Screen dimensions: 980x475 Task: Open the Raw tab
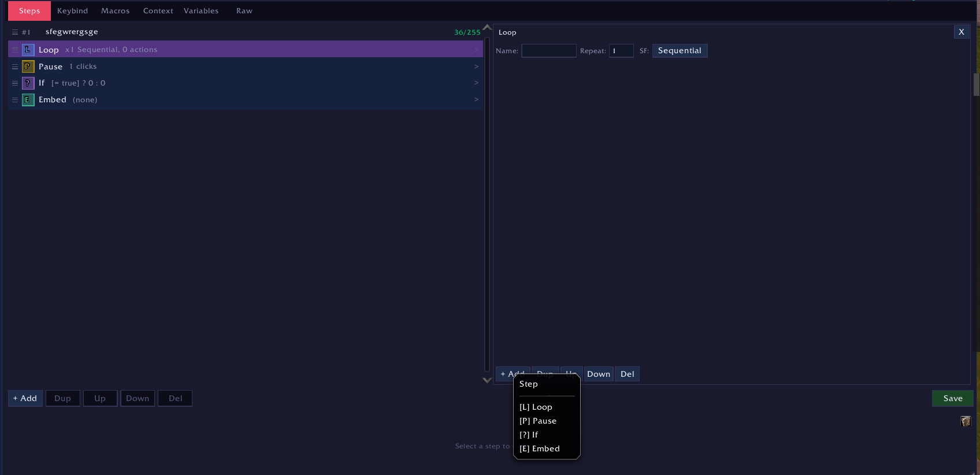[244, 11]
